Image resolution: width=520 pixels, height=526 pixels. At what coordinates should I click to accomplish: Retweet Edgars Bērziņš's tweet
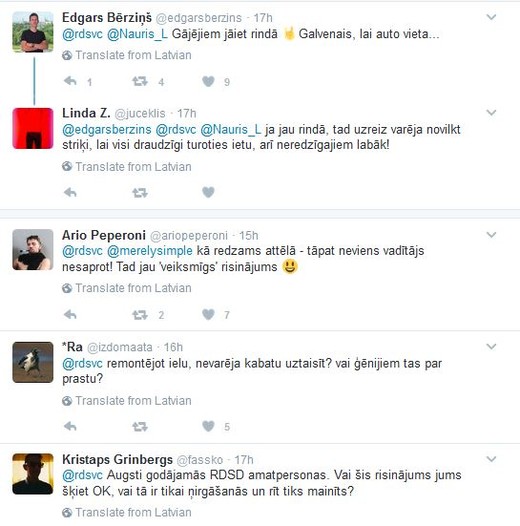[140, 81]
